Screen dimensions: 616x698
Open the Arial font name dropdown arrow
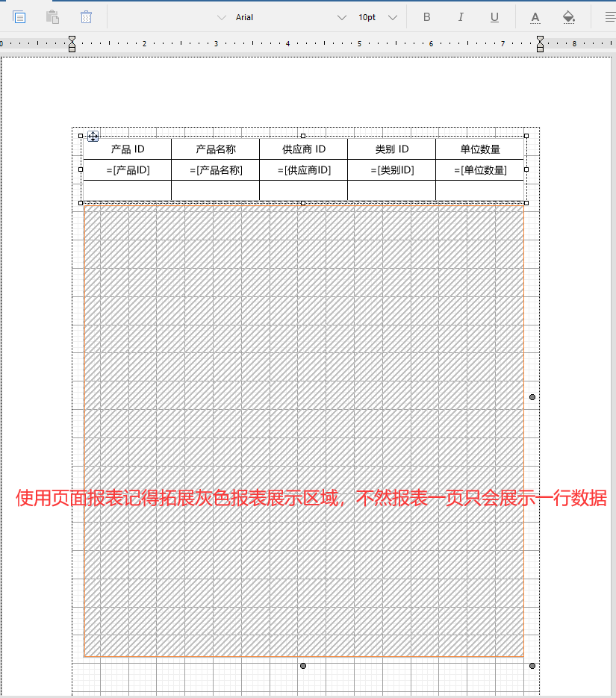(342, 18)
